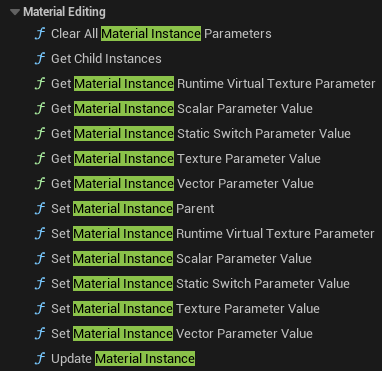The height and width of the screenshot is (371, 382).
Task: Choose Update Material Instance function
Action: pyautogui.click(x=123, y=359)
